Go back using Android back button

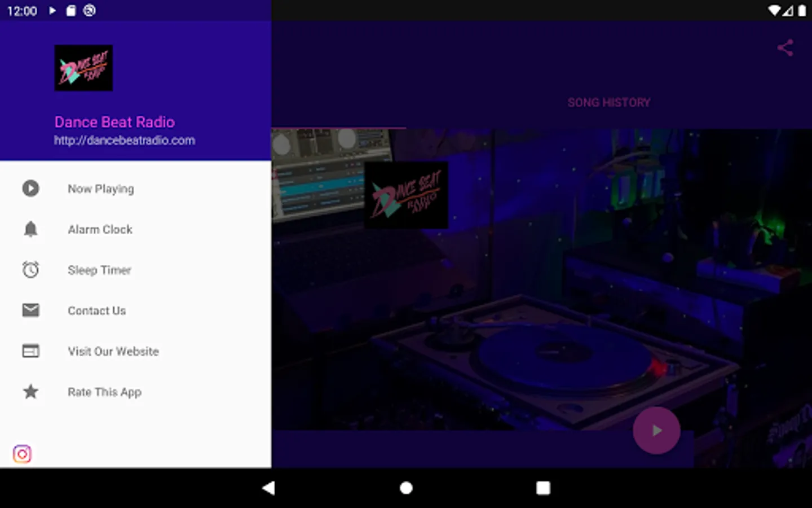click(x=268, y=488)
